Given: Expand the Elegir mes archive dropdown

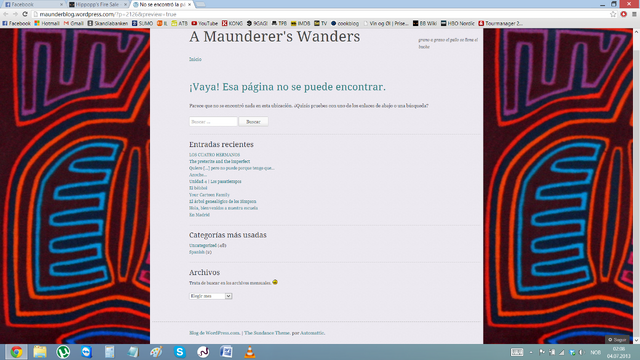Looking at the screenshot, I should (x=211, y=296).
